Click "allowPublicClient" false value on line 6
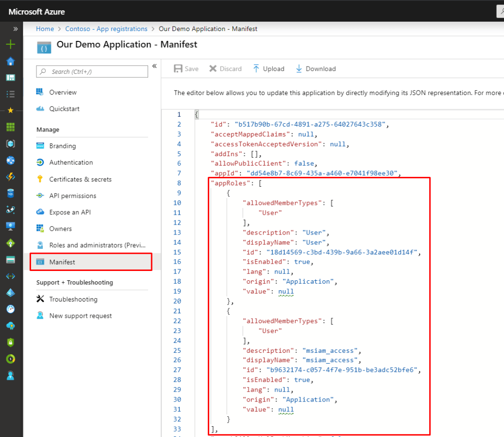The image size is (504, 437). pyautogui.click(x=304, y=164)
